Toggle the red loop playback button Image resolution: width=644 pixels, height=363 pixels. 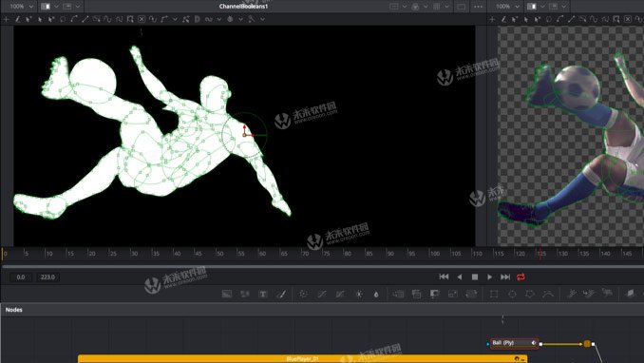521,277
